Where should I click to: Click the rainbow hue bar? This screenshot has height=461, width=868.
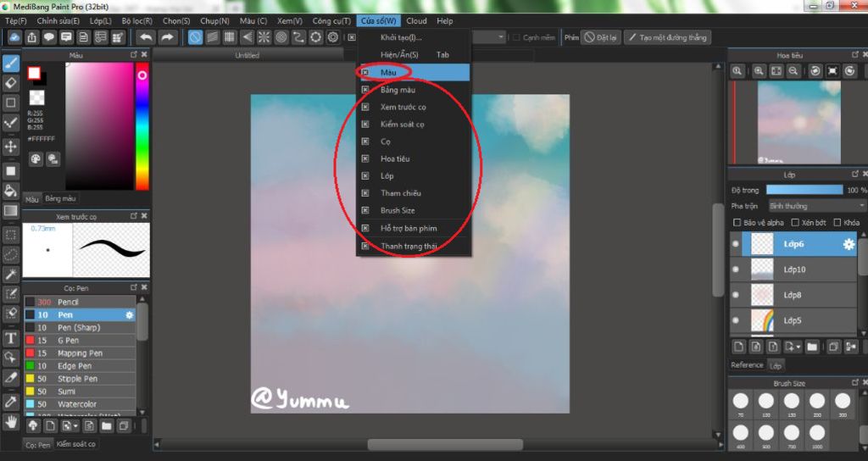click(142, 126)
